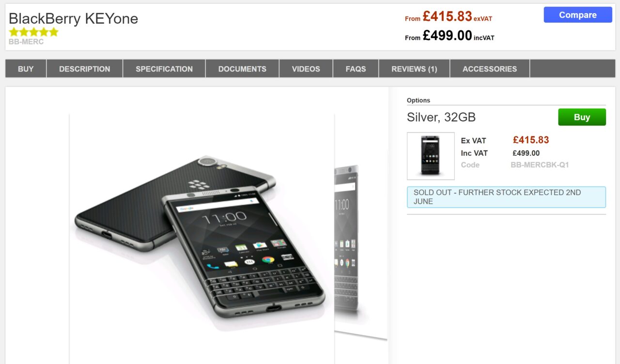View the DOCUMENTS tab
620x364 pixels.
[242, 69]
